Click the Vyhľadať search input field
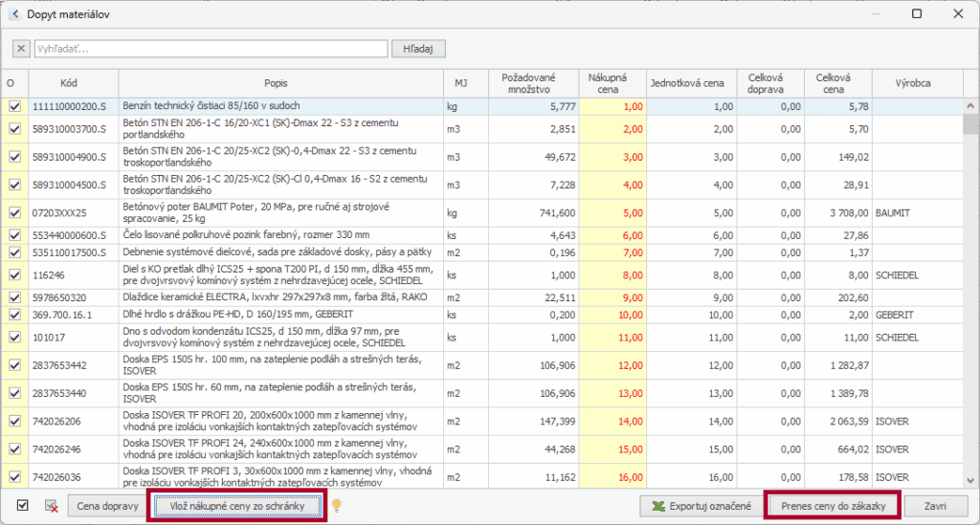 pos(211,49)
